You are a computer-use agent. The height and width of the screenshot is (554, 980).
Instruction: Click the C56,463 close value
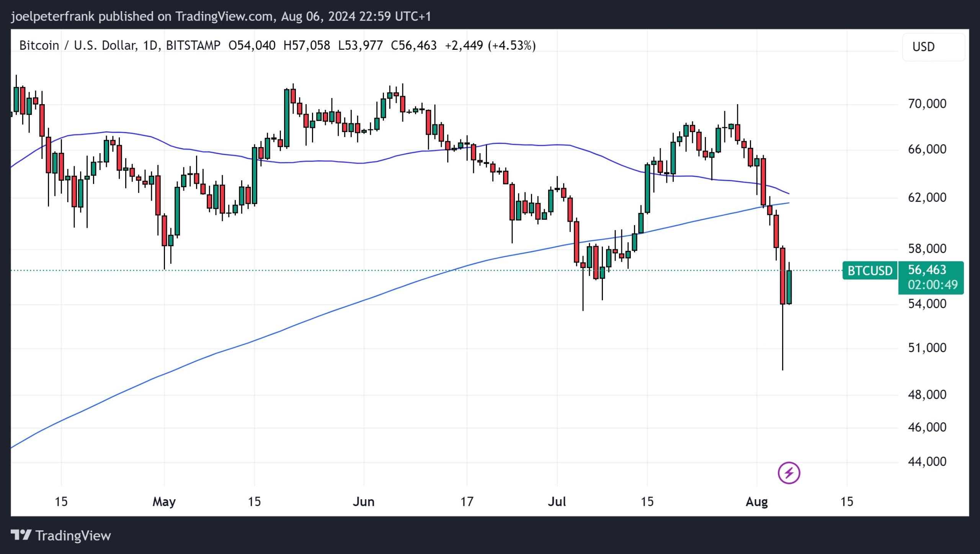[413, 46]
